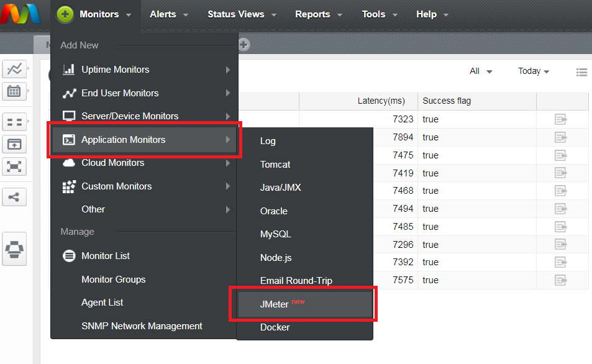Open the All filter dropdown
The width and height of the screenshot is (592, 364).
point(481,71)
